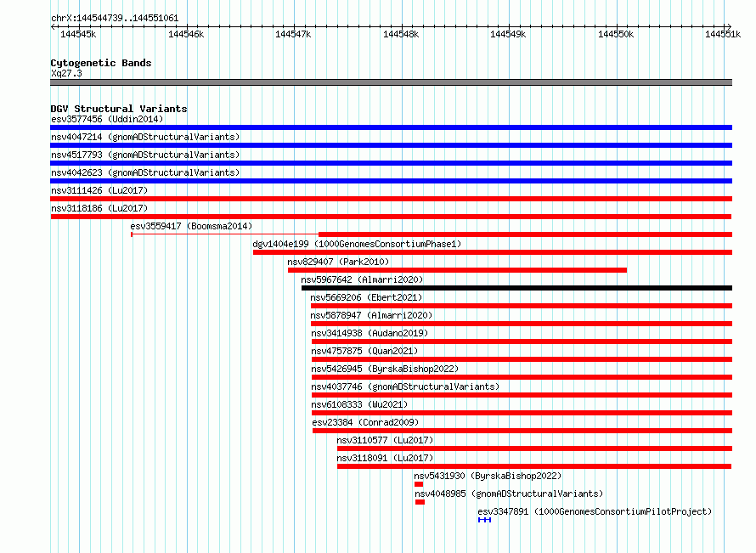Select the red bar under nsv5878947
This screenshot has height=553, width=756.
[522, 324]
